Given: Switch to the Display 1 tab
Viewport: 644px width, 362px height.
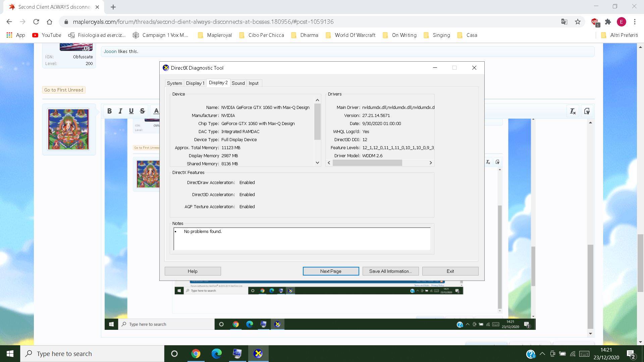Looking at the screenshot, I should click(195, 83).
